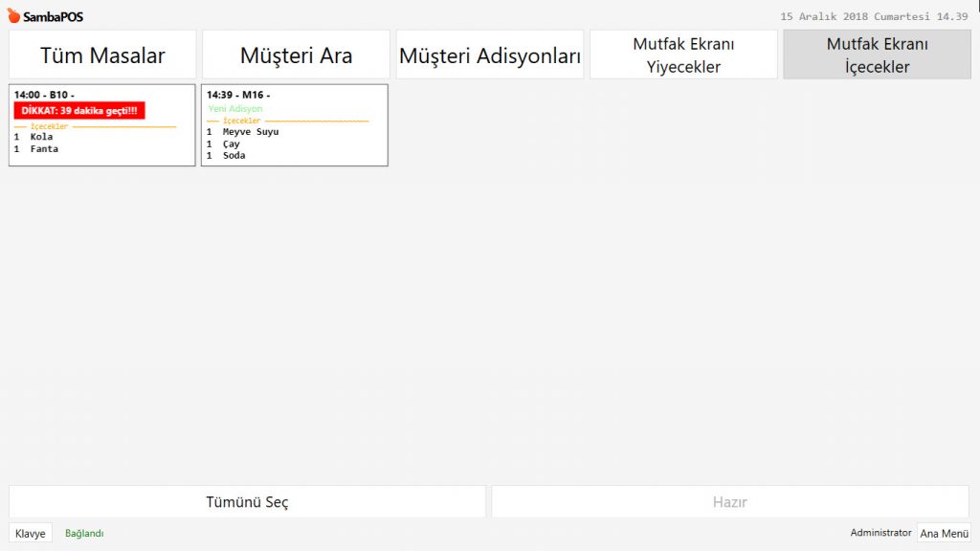Open Müşteri Adisyonları tab
This screenshot has height=551, width=980.
click(x=489, y=55)
